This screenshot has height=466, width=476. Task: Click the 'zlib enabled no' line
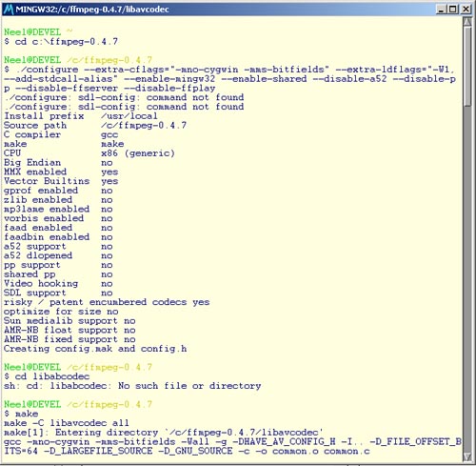coord(58,200)
